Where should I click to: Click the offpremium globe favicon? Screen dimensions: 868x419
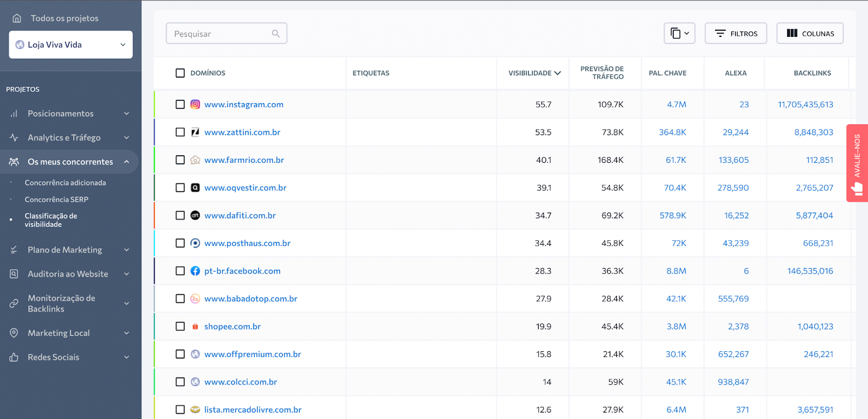[x=195, y=354]
